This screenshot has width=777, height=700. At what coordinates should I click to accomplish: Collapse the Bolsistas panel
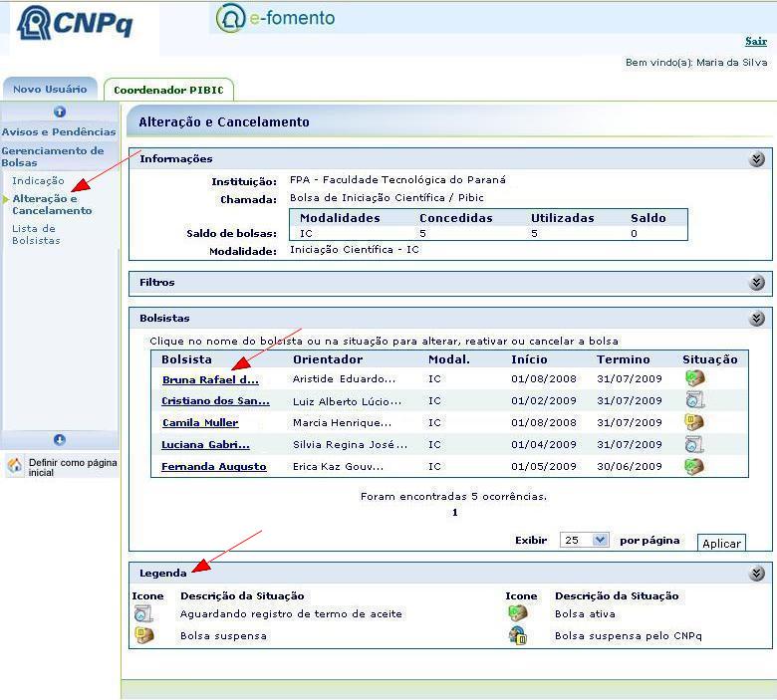(x=757, y=319)
